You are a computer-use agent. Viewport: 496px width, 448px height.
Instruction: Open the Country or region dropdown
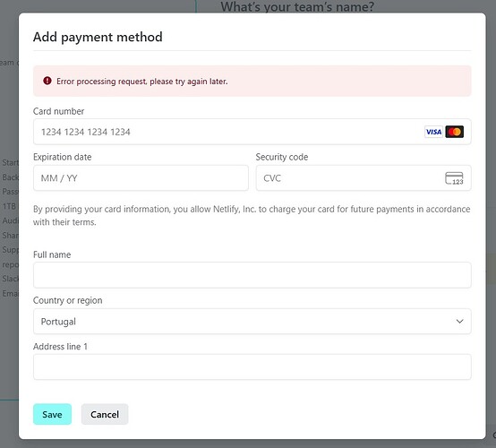[x=252, y=322]
